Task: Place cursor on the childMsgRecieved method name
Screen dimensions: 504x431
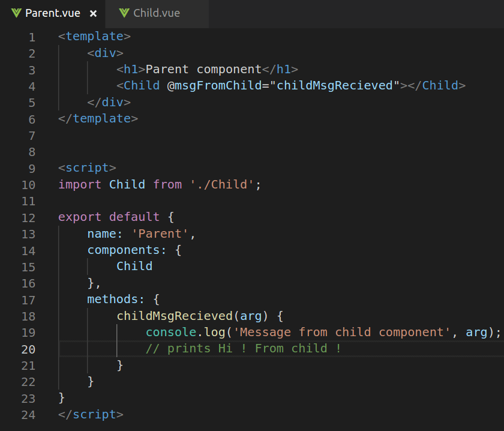Action: pos(175,316)
